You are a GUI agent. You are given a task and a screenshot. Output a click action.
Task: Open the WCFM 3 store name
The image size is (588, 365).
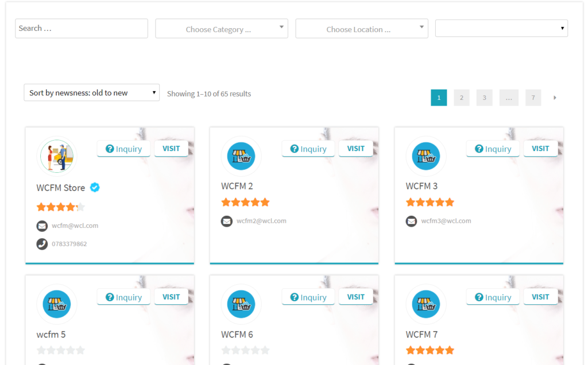[x=421, y=187]
